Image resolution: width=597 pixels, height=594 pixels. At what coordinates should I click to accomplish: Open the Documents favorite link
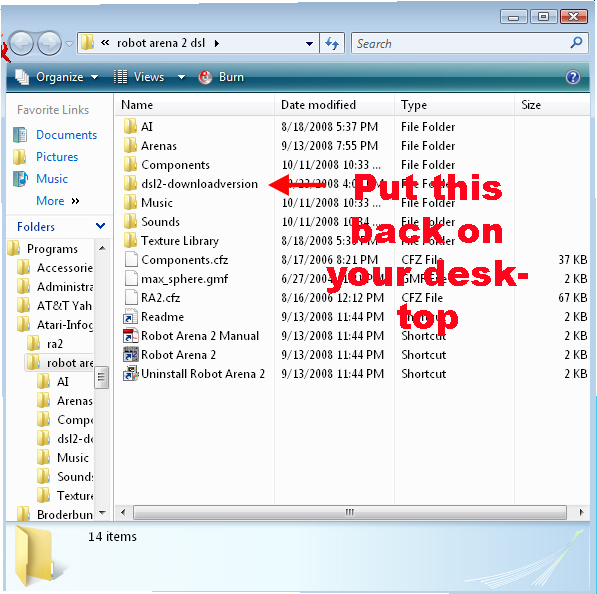tap(66, 135)
